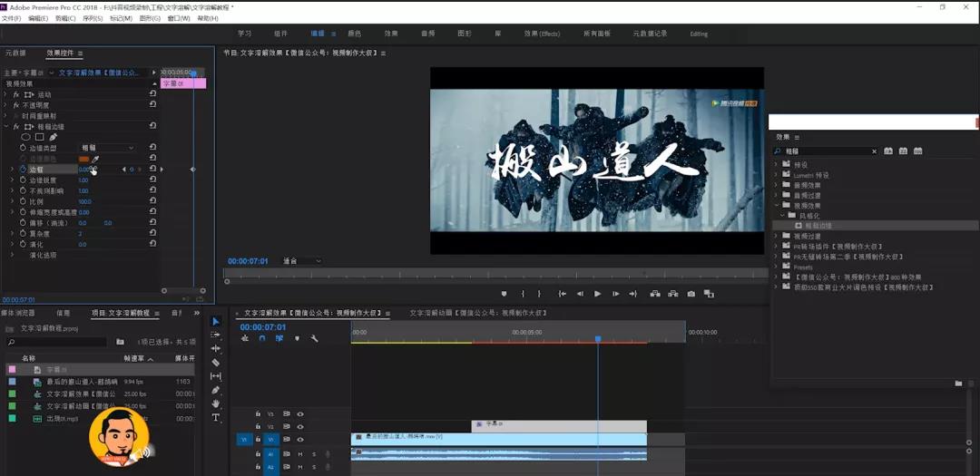Toggle V2 track output eye
980x476 pixels.
(300, 427)
